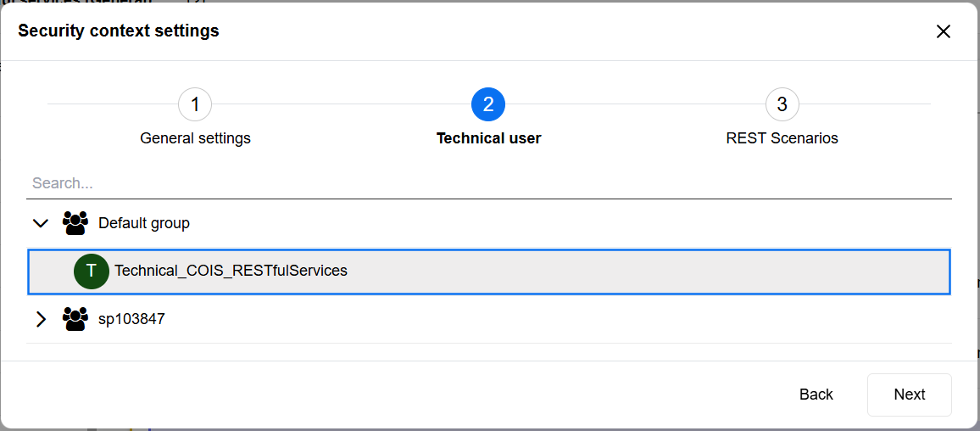Close the Security context settings dialog
Viewport: 980px width, 431px height.
(x=943, y=31)
